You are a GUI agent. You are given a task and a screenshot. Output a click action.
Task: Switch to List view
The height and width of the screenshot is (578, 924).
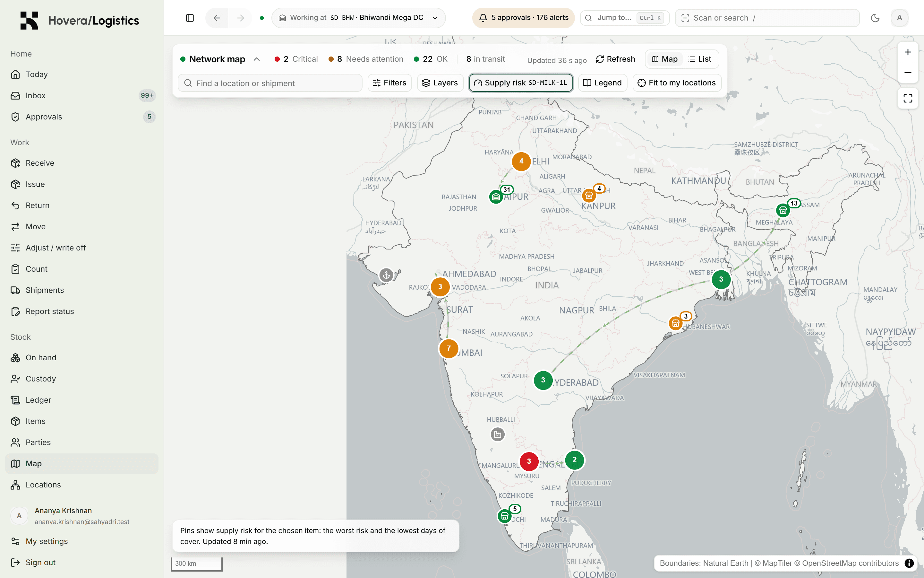tap(700, 59)
